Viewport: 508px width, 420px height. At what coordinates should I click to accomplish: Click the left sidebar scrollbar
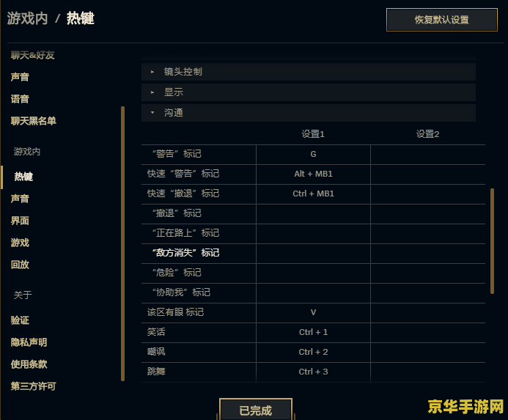[122, 242]
